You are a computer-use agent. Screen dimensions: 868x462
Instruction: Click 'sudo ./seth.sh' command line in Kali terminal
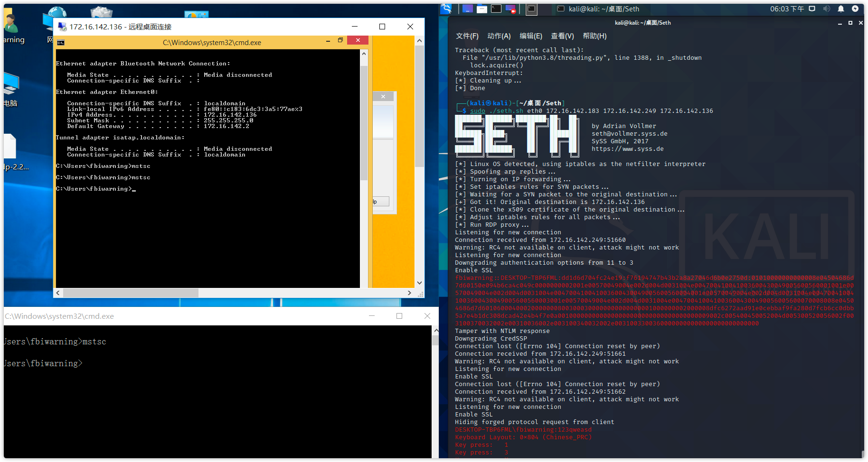pos(592,111)
